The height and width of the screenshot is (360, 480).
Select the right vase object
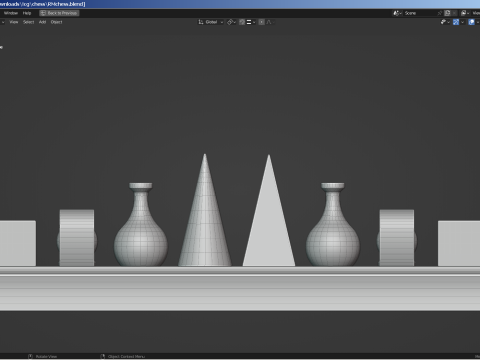pyautogui.click(x=333, y=233)
